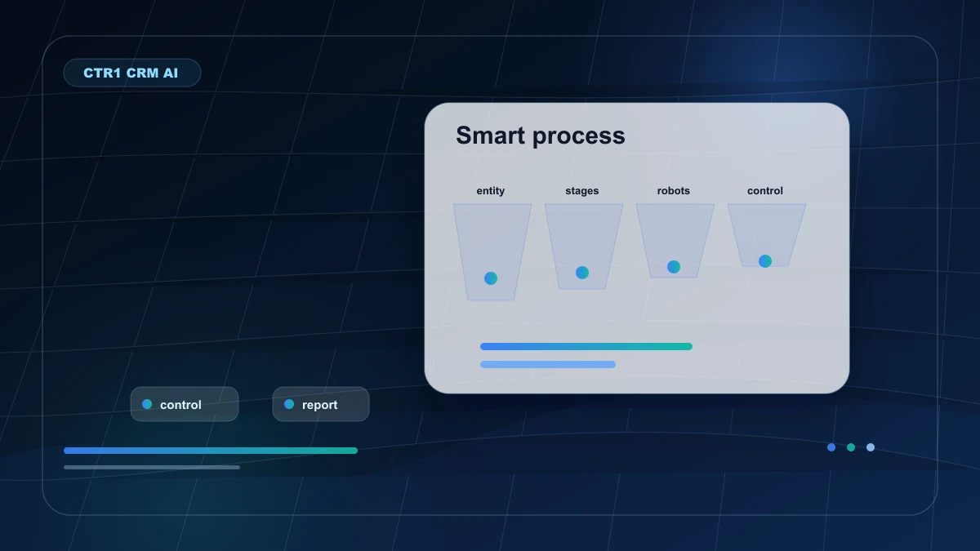Image resolution: width=980 pixels, height=551 pixels.
Task: Click the control label in Smart process card
Action: (x=765, y=191)
